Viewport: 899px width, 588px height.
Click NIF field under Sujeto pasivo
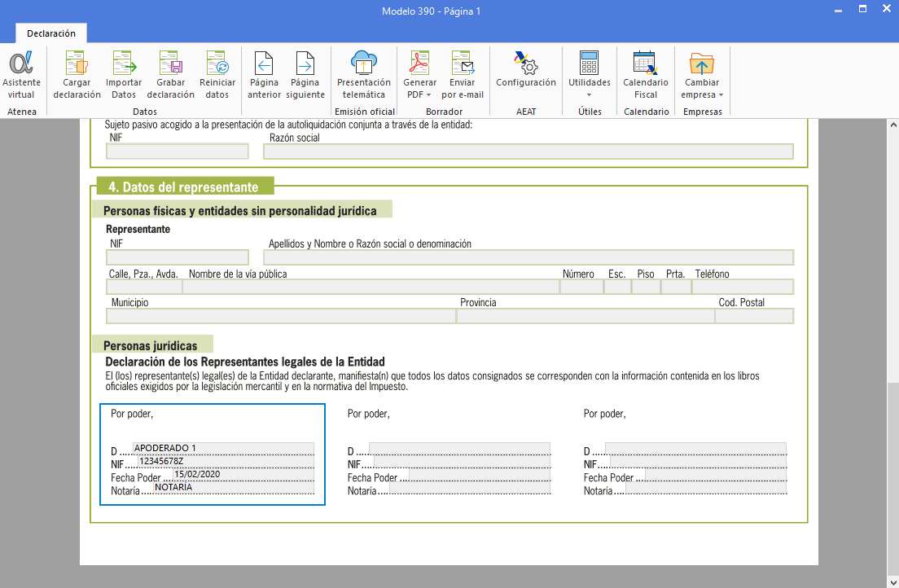pos(178,151)
